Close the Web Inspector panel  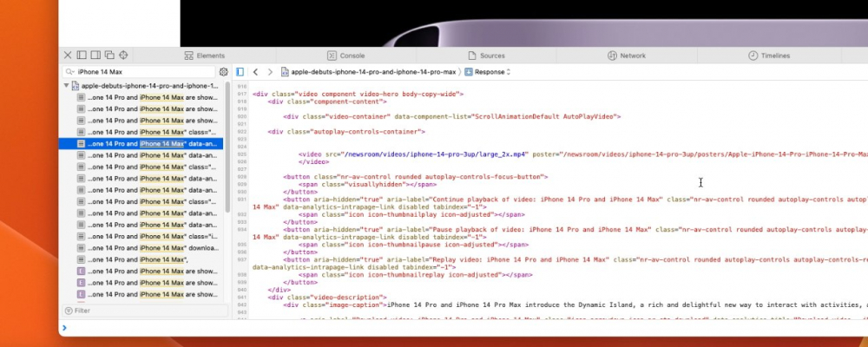(x=68, y=56)
